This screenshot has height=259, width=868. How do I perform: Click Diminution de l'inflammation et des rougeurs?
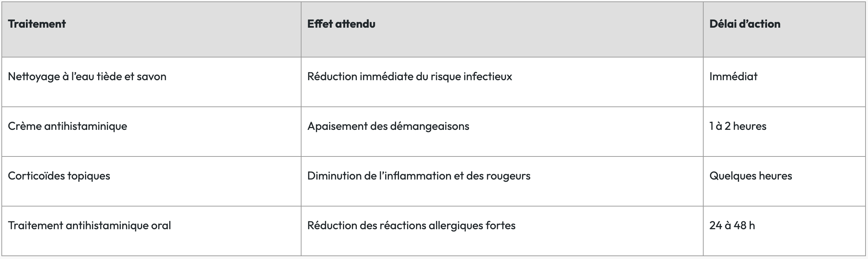click(418, 176)
